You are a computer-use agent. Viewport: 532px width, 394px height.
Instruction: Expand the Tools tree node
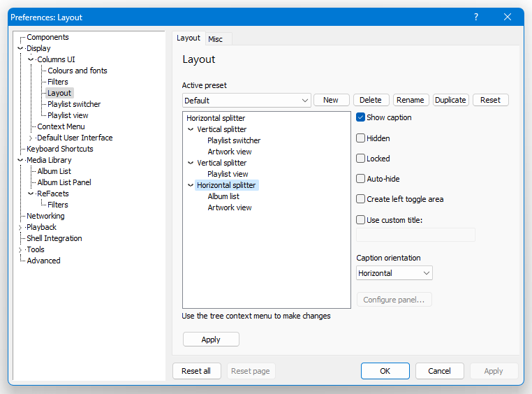(x=20, y=250)
